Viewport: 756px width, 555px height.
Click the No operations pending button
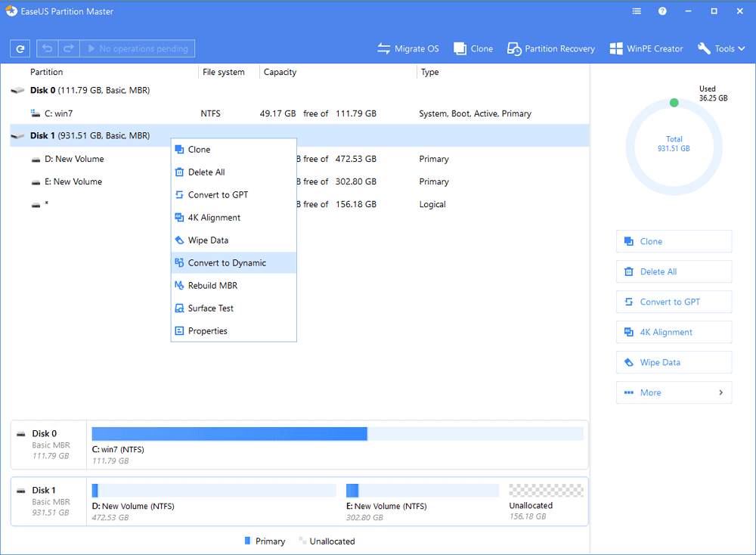138,48
